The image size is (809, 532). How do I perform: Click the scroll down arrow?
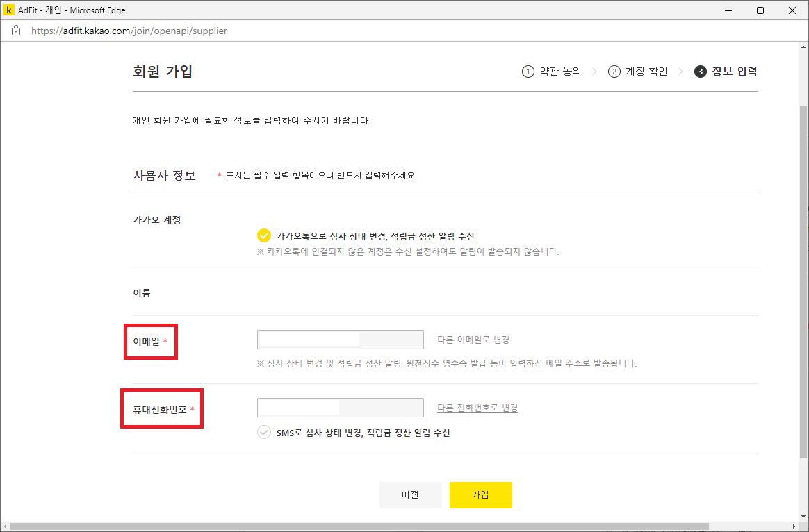pos(803,516)
